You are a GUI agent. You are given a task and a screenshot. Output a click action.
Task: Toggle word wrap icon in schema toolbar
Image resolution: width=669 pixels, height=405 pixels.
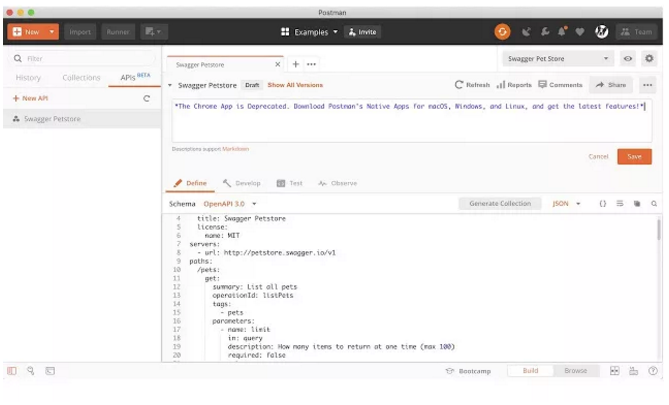click(620, 204)
